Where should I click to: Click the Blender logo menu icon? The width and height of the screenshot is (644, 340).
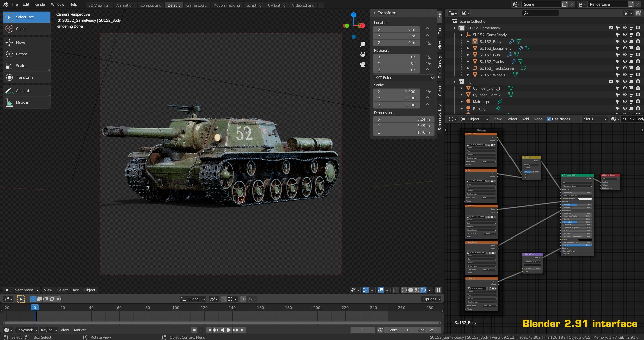tap(6, 4)
